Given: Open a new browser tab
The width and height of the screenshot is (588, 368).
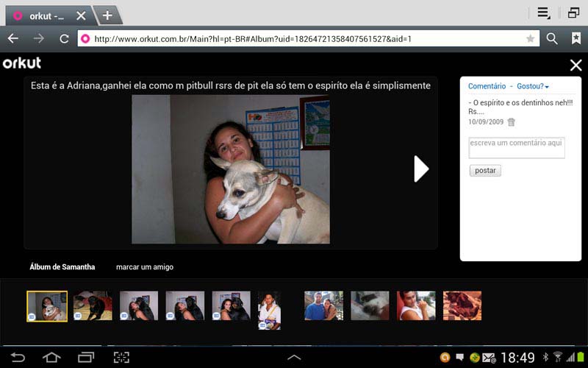Looking at the screenshot, I should (107, 15).
